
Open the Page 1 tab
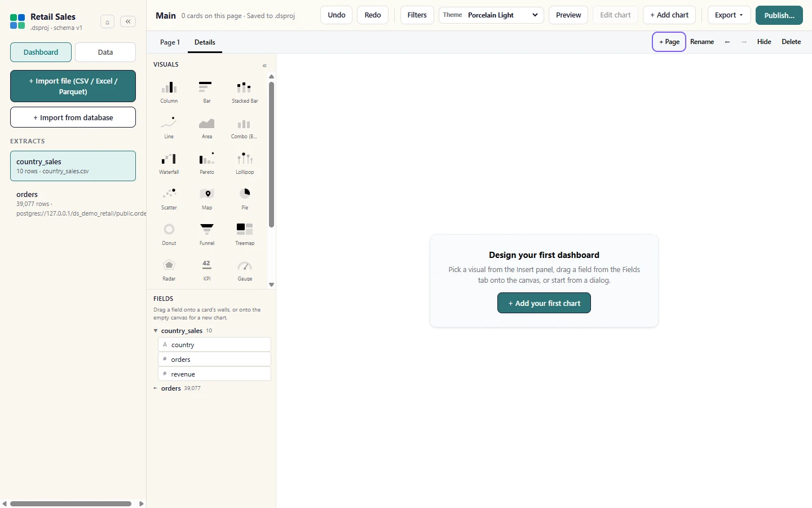click(170, 42)
